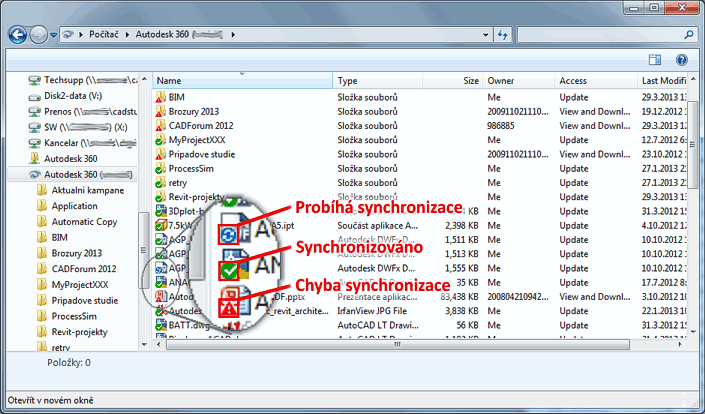This screenshot has width=705, height=414.
Task: Open Aktualni kampane folder in tree
Action: point(81,190)
